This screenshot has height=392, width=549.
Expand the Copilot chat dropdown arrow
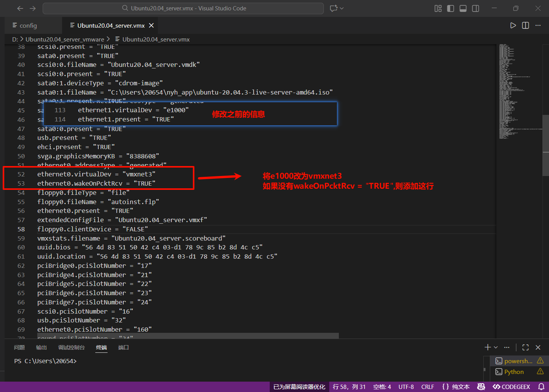342,8
